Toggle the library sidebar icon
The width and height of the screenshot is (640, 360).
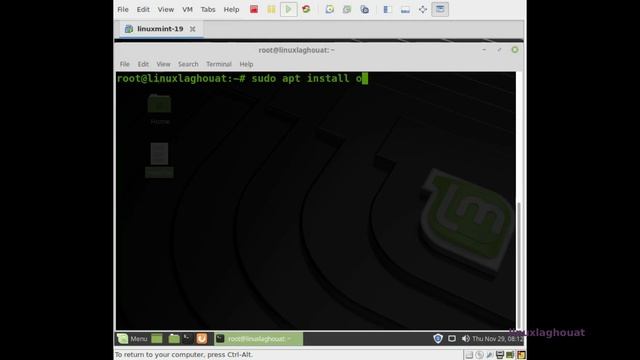click(x=388, y=9)
